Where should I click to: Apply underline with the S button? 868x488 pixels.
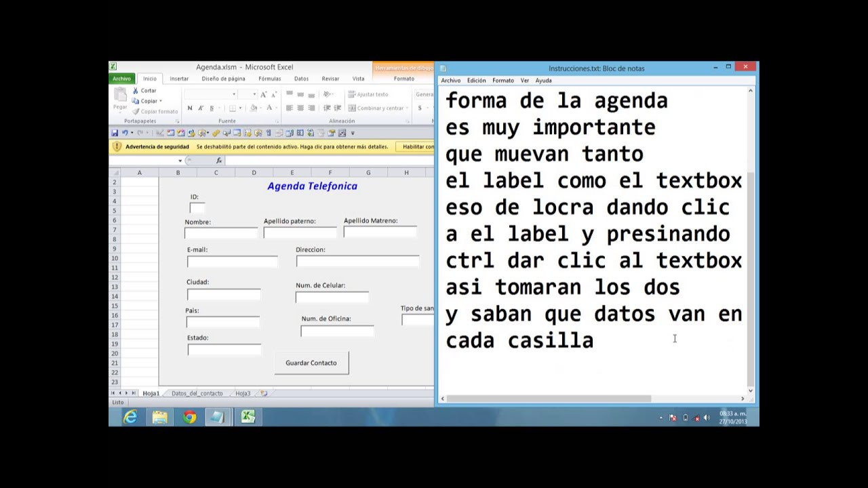[x=212, y=108]
